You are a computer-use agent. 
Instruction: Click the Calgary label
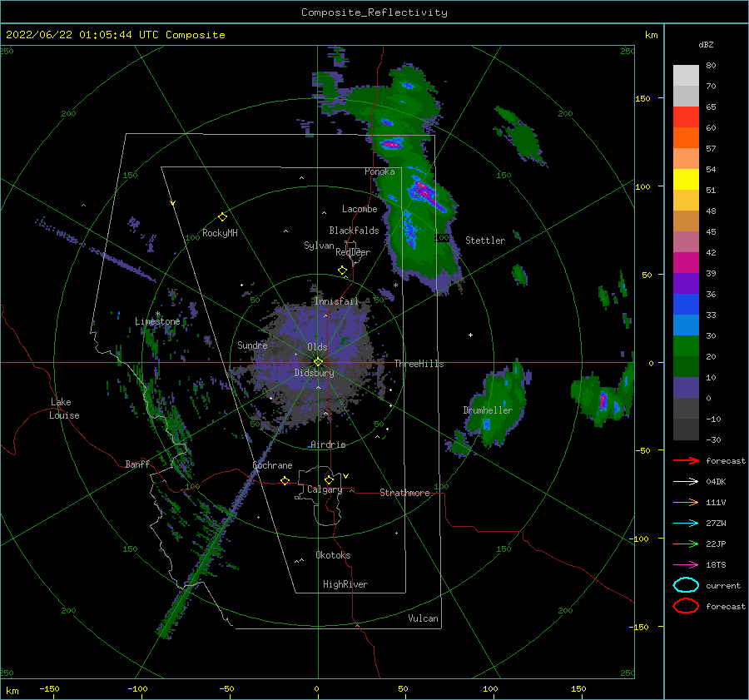325,489
